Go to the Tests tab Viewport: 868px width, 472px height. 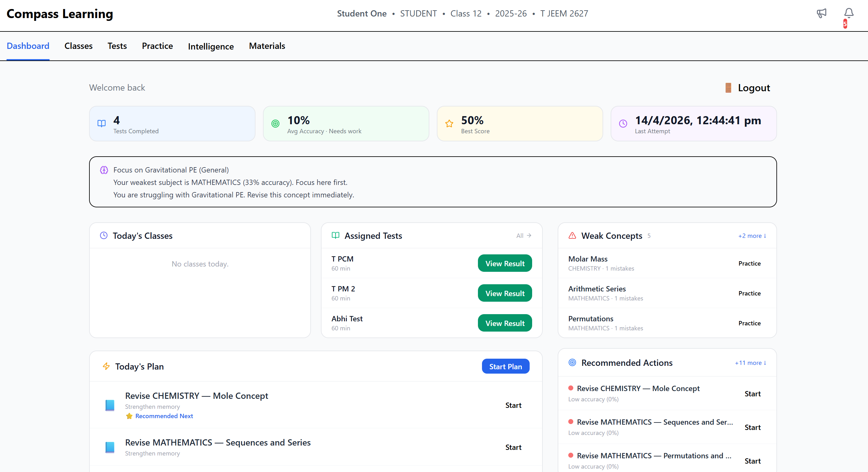pos(117,46)
